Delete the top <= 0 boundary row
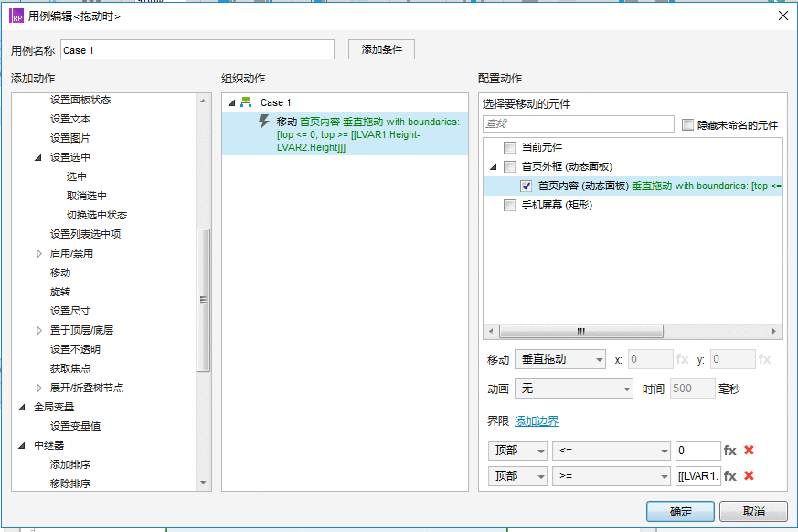Screen dimensions: 798x532 click(x=749, y=450)
